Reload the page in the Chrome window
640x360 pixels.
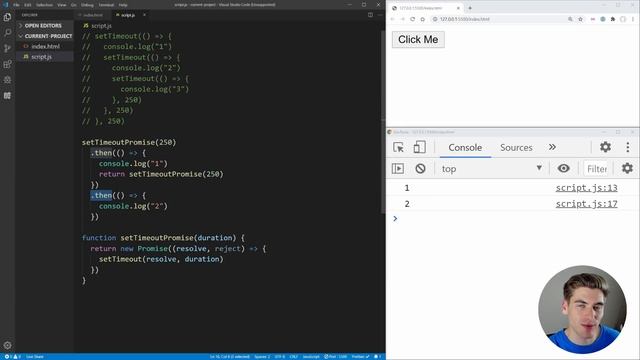pyautogui.click(x=413, y=19)
